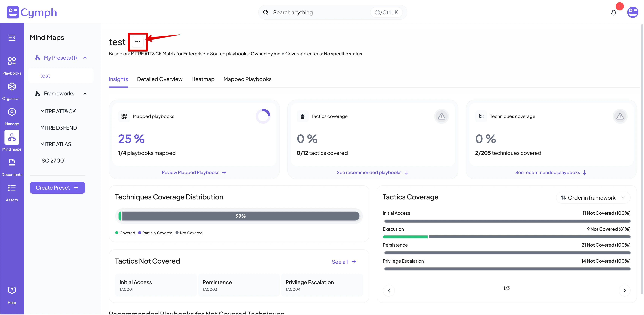
Task: Switch to the Mapped Playbooks tab
Action: 247,79
